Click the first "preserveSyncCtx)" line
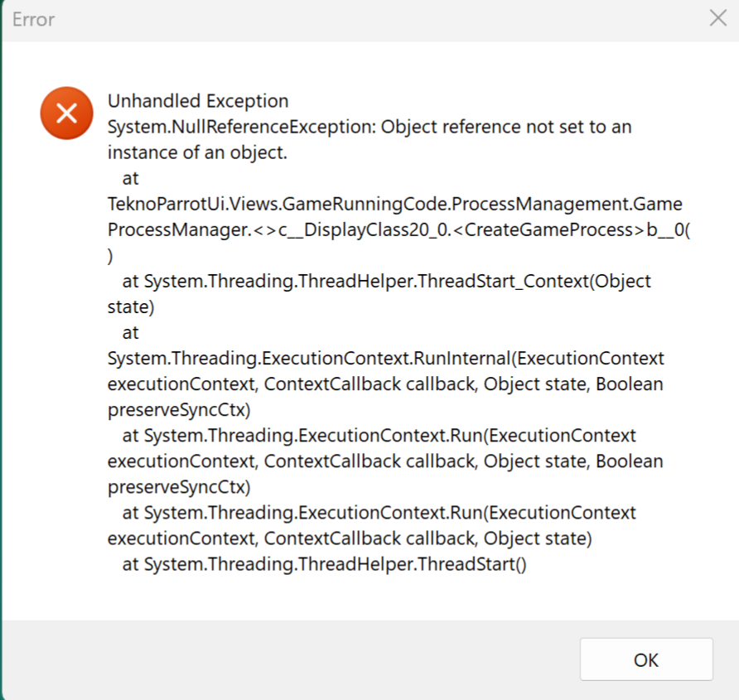Screen dimensions: 739x700 click(x=179, y=409)
